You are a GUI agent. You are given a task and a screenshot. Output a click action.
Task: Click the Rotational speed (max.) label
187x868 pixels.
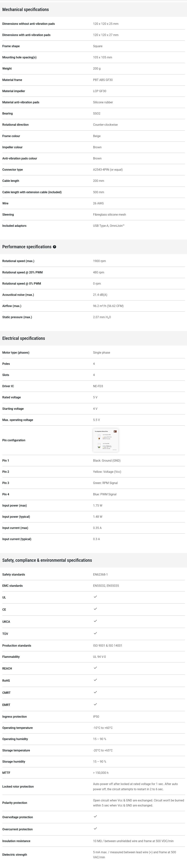pos(18,261)
